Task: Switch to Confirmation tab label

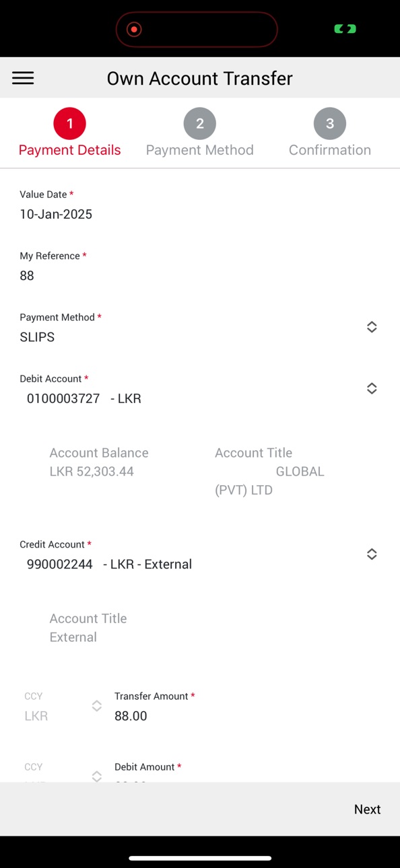Action: [330, 150]
